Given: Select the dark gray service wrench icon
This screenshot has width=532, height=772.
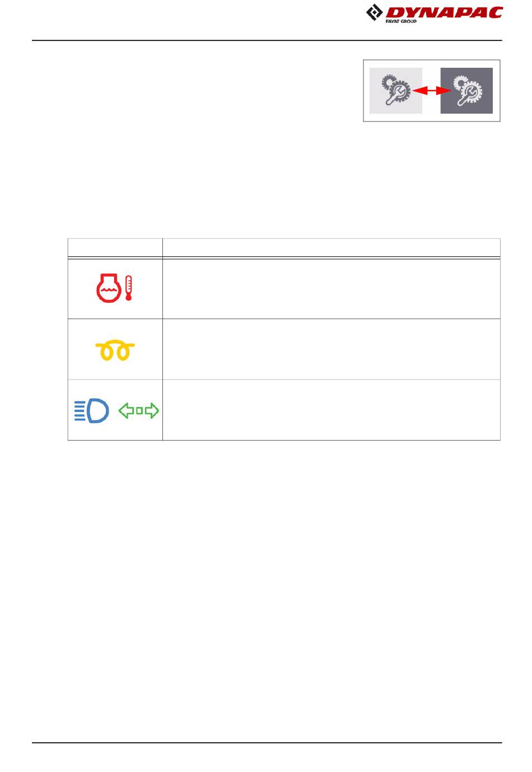Looking at the screenshot, I should click(466, 91).
